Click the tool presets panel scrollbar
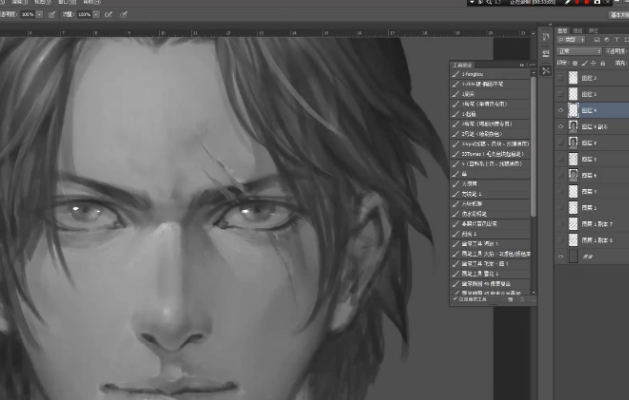629x400 pixels. (533, 150)
